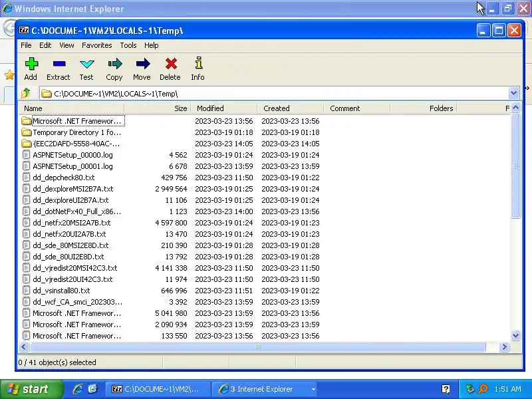This screenshot has height=399, width=532.
Task: Sort by the Created column header
Action: (291, 108)
